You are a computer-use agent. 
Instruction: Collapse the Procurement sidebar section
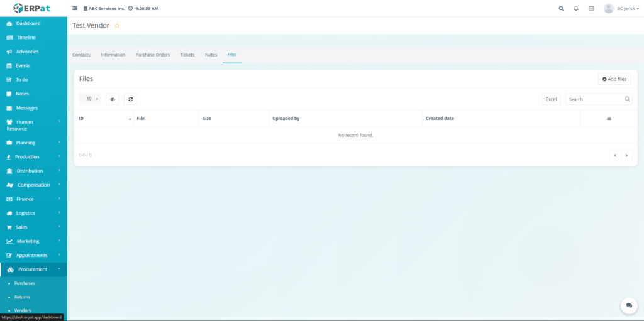coord(33,269)
